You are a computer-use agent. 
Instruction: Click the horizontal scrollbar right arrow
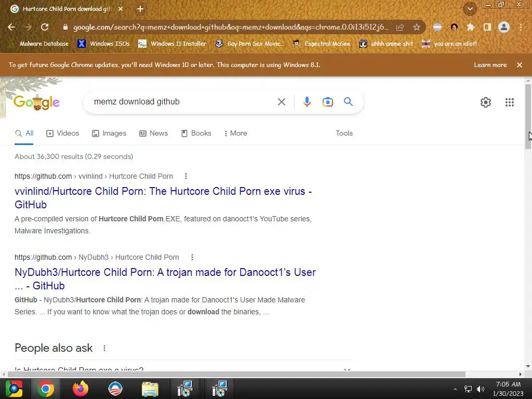(521, 374)
